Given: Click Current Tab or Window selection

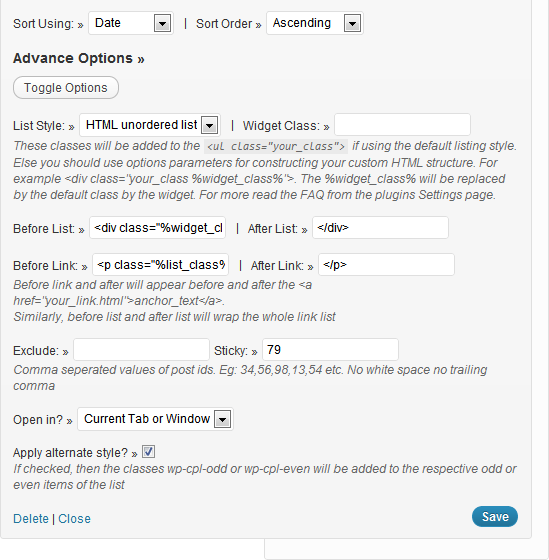Looking at the screenshot, I should pos(147,419).
